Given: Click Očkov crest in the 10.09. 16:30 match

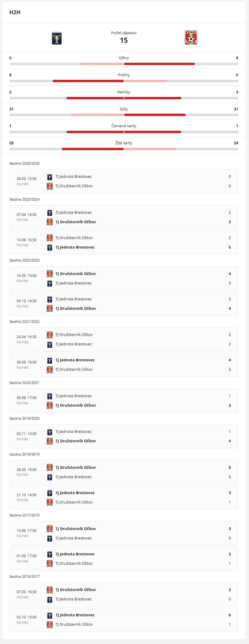Looking at the screenshot, I should (50, 238).
